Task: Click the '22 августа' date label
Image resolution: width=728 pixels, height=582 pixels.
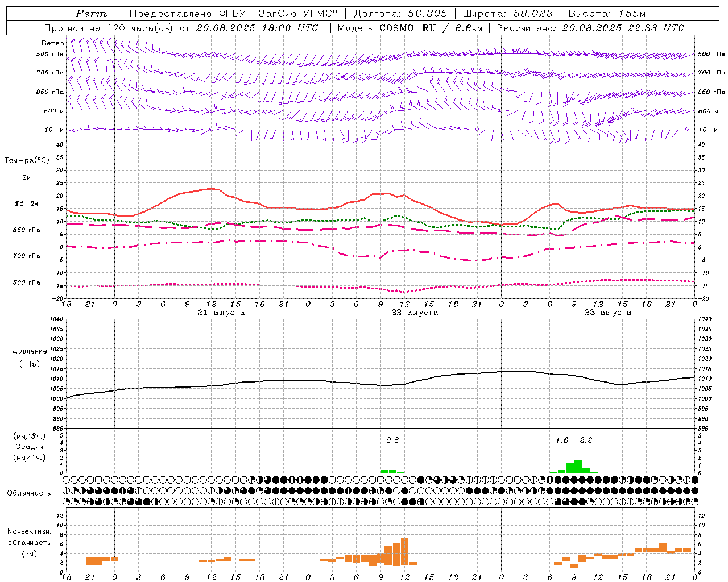Action: pos(415,313)
